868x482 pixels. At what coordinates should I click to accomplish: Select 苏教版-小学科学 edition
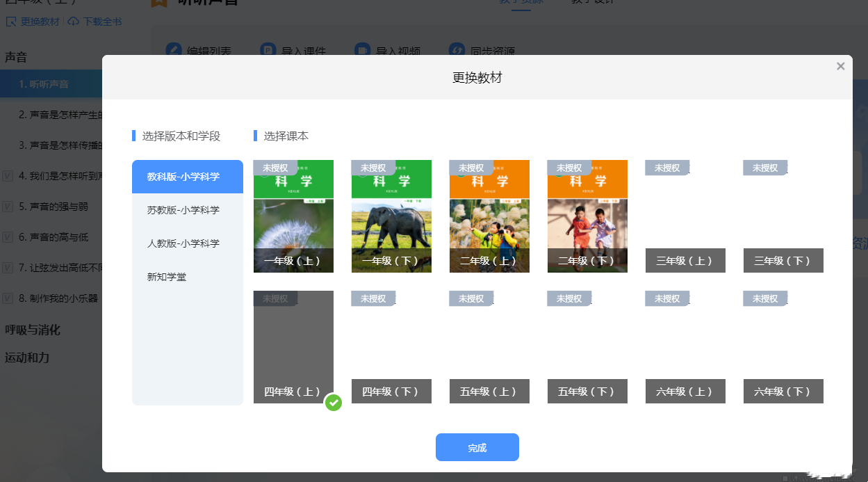coord(188,210)
